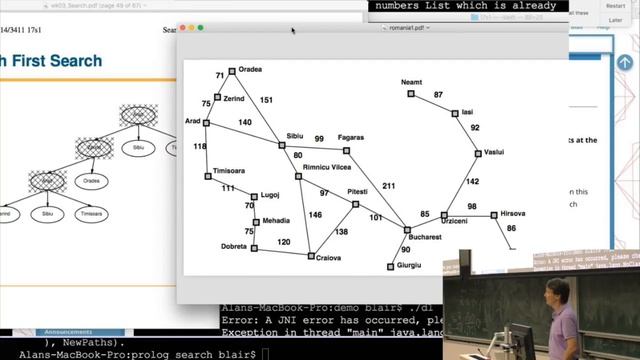
Task: Click the 'Bucharest' city label
Action: (x=425, y=237)
